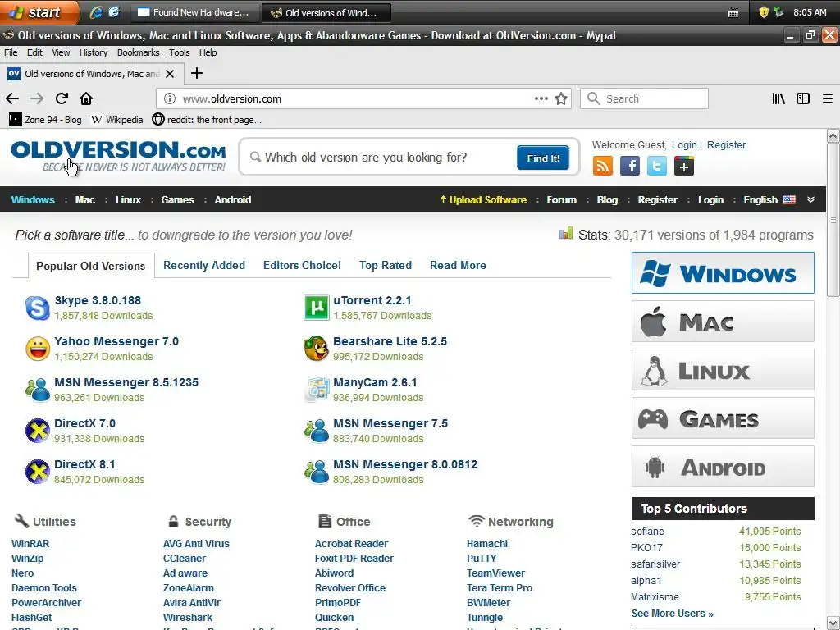The image size is (840, 630).
Task: Open a new tab with the plus icon
Action: click(x=197, y=73)
